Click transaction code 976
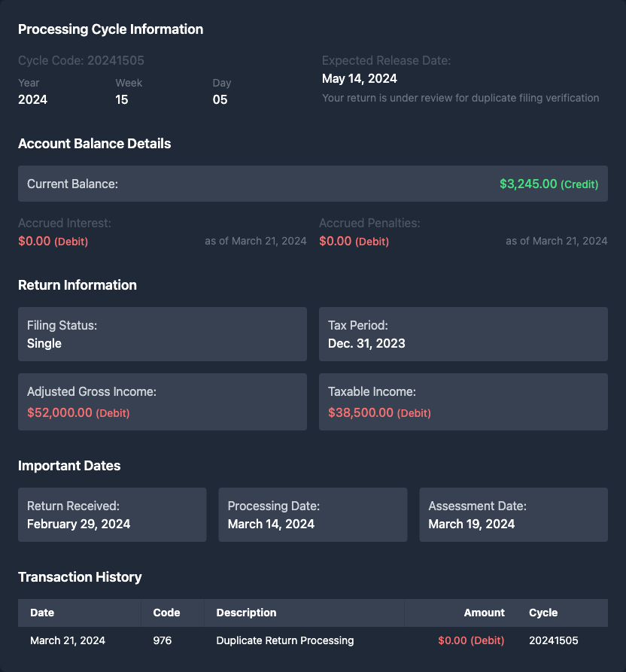Image resolution: width=626 pixels, height=672 pixels. point(162,640)
